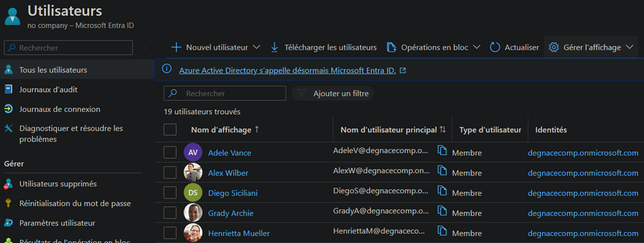
Task: Click Ajouter un filtre button
Action: click(x=333, y=93)
